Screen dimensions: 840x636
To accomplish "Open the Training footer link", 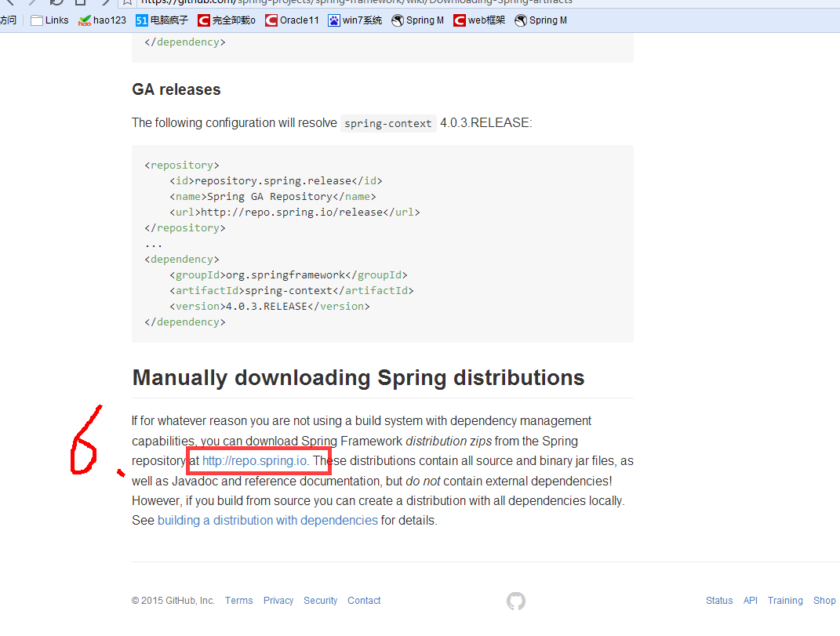I will [785, 601].
